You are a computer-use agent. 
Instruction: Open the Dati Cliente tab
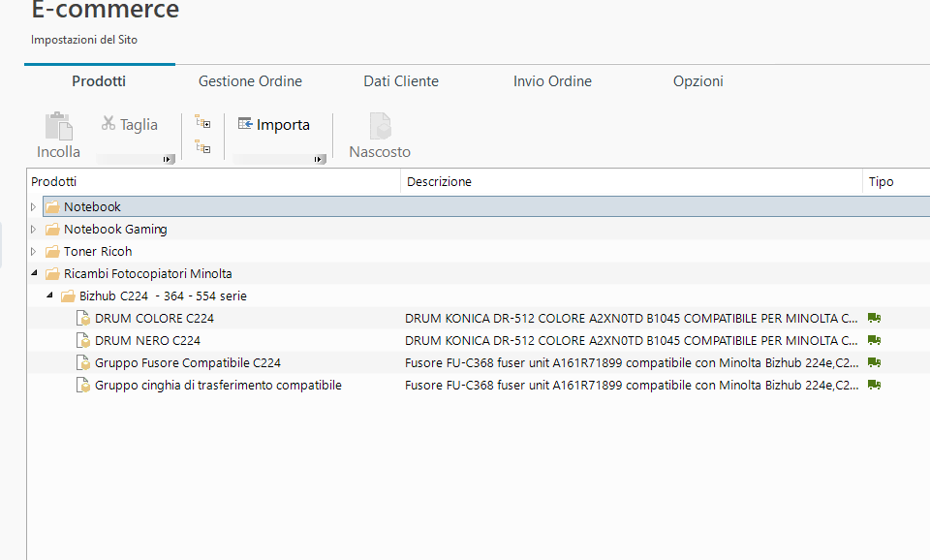401,81
